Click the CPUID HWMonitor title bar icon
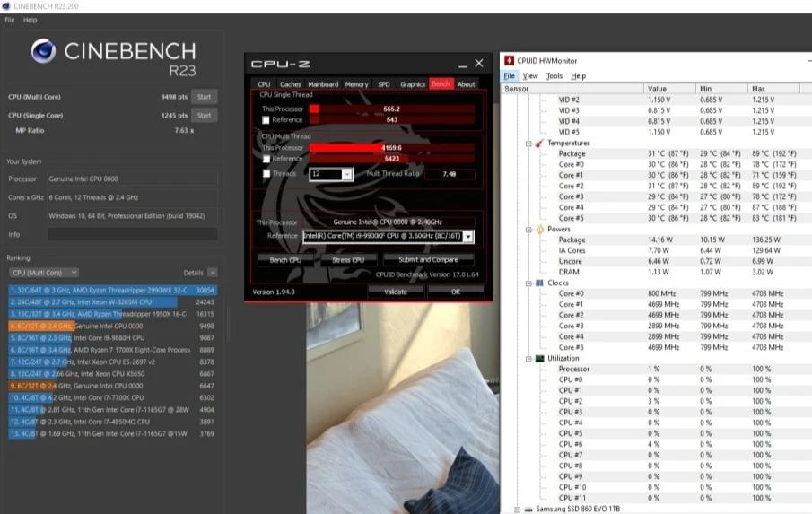Viewport: 812px width, 514px height. 509,61
